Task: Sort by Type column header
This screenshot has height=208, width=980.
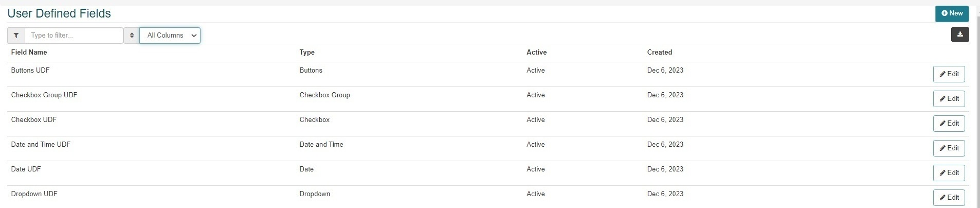Action: 307,53
